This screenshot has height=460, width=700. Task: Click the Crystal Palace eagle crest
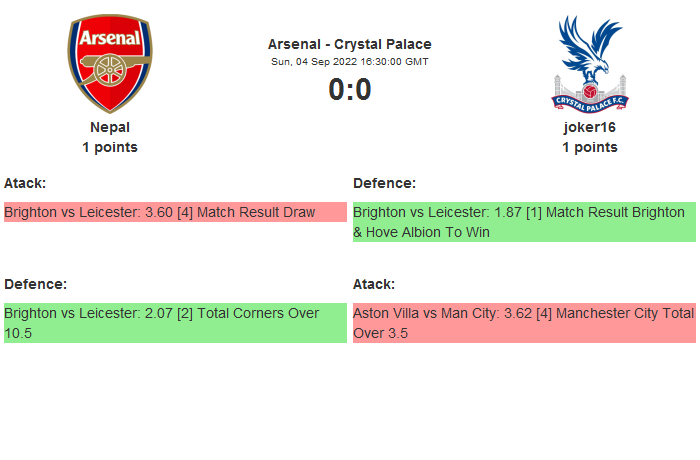(x=589, y=63)
